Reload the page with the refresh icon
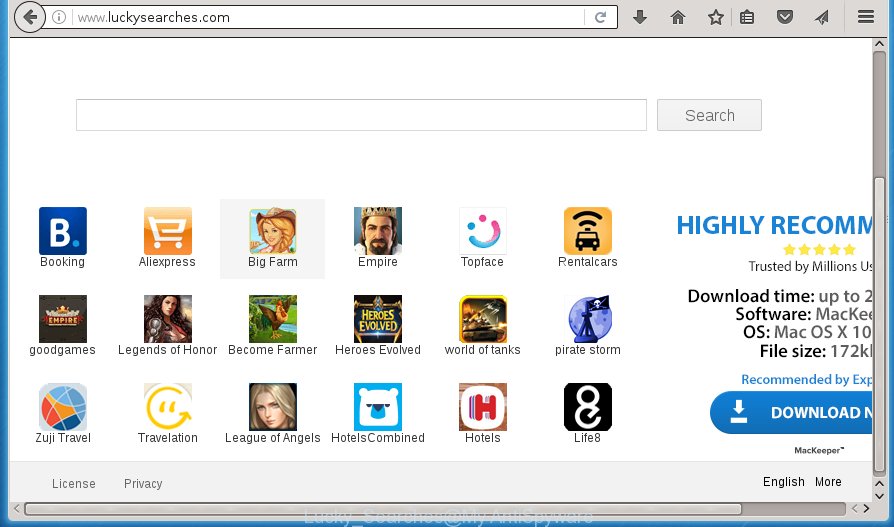This screenshot has height=527, width=894. tap(600, 17)
